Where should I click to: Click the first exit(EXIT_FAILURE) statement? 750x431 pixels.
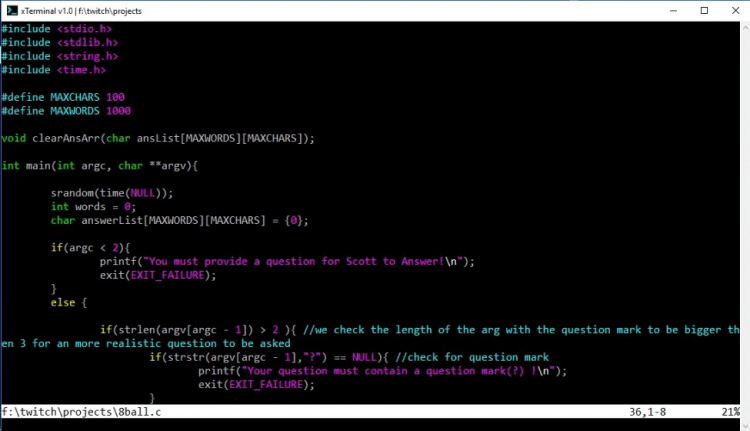(x=157, y=275)
